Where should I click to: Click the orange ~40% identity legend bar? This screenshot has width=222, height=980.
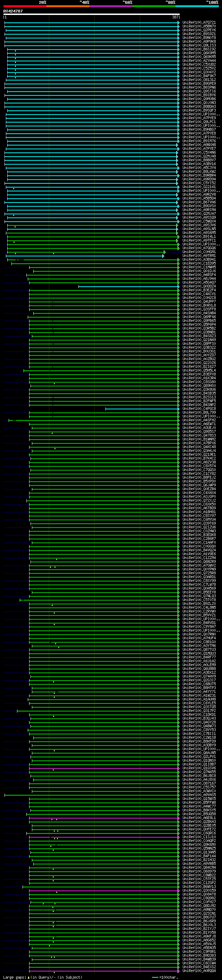click(x=68, y=6)
